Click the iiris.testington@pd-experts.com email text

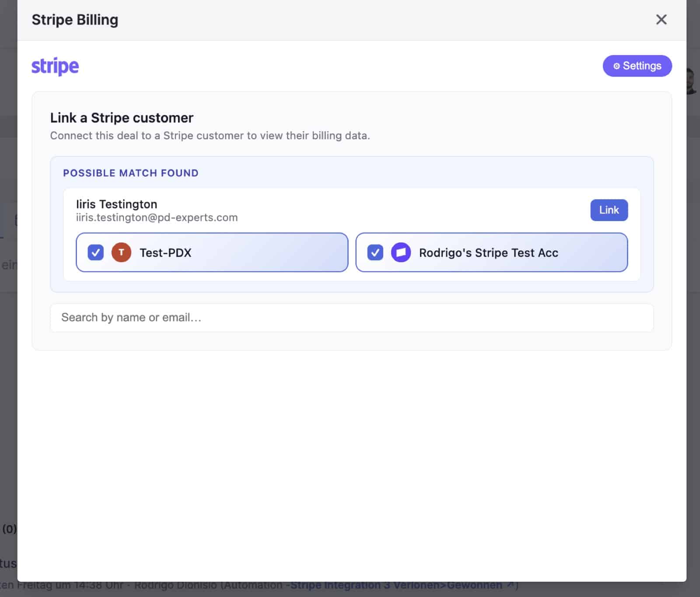pyautogui.click(x=157, y=218)
